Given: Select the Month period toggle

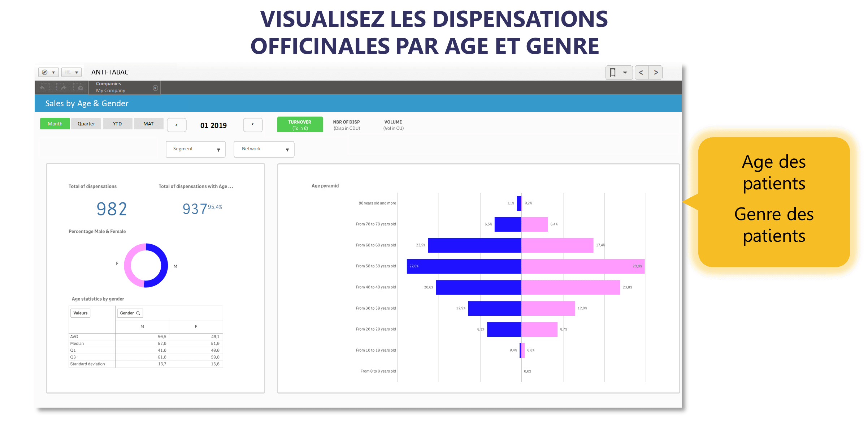Looking at the screenshot, I should [x=55, y=124].
